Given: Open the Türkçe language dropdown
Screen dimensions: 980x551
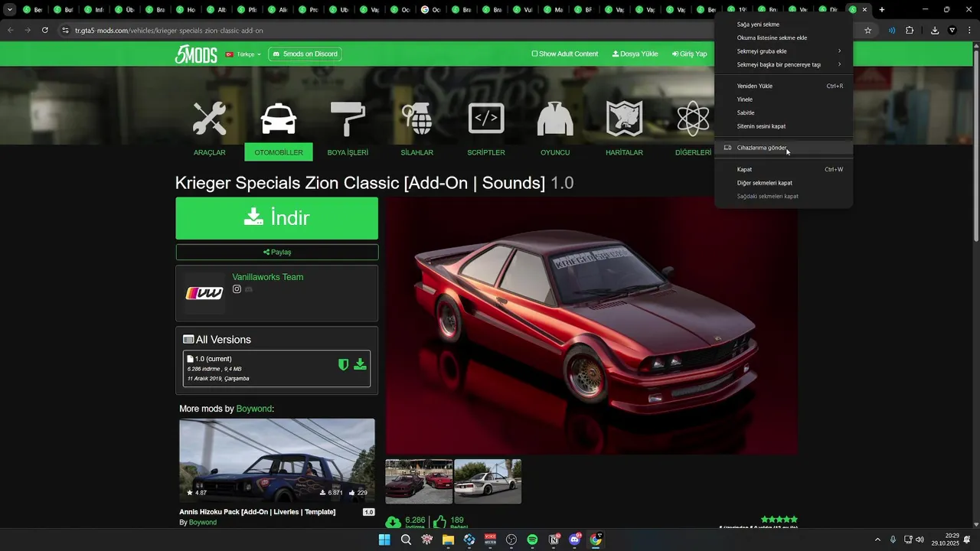Looking at the screenshot, I should tap(243, 54).
